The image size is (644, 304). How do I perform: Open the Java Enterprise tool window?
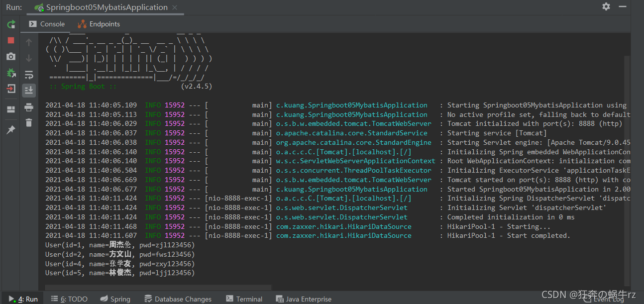[304, 299]
